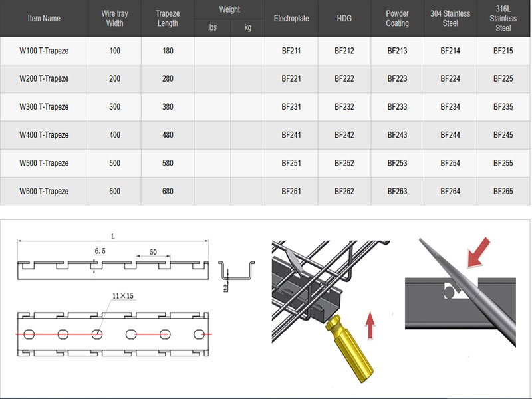
Task: Click part number BF213
Action: [x=397, y=51]
